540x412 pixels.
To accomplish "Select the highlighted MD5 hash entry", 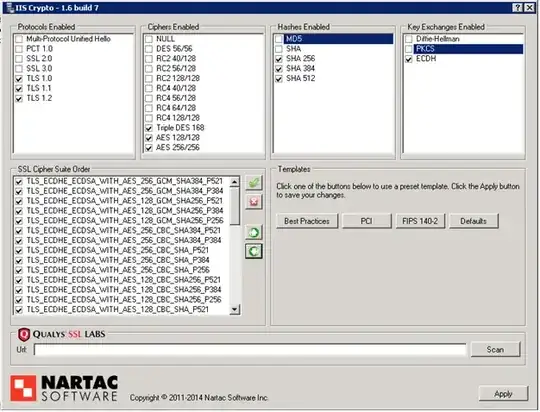I will tap(339, 39).
